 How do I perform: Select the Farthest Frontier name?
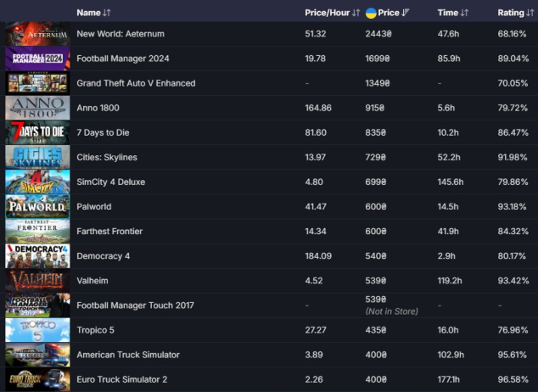(109, 232)
